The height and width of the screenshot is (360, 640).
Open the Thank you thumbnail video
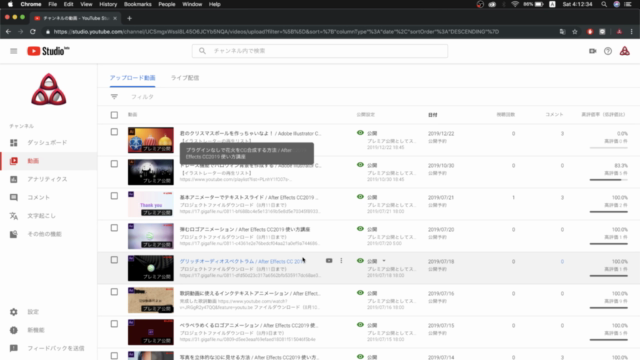click(x=151, y=204)
